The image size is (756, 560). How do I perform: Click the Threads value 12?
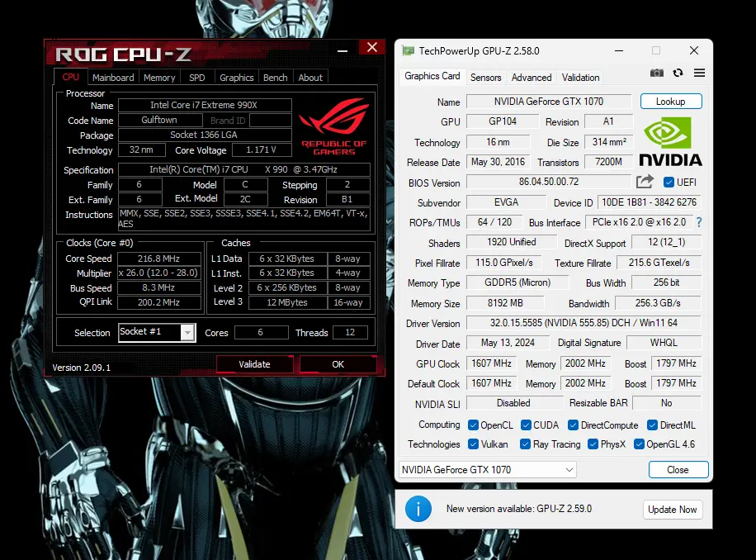point(350,332)
